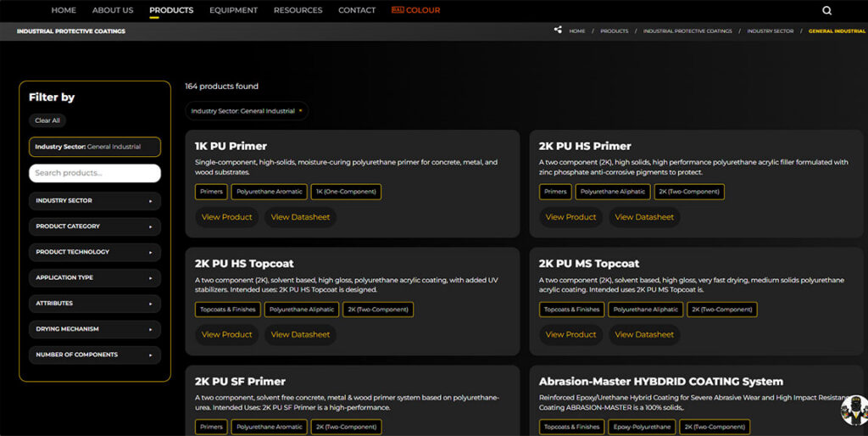Click the Epoxy-Polyurethane tag
Image resolution: width=868 pixels, height=436 pixels.
[x=642, y=428]
